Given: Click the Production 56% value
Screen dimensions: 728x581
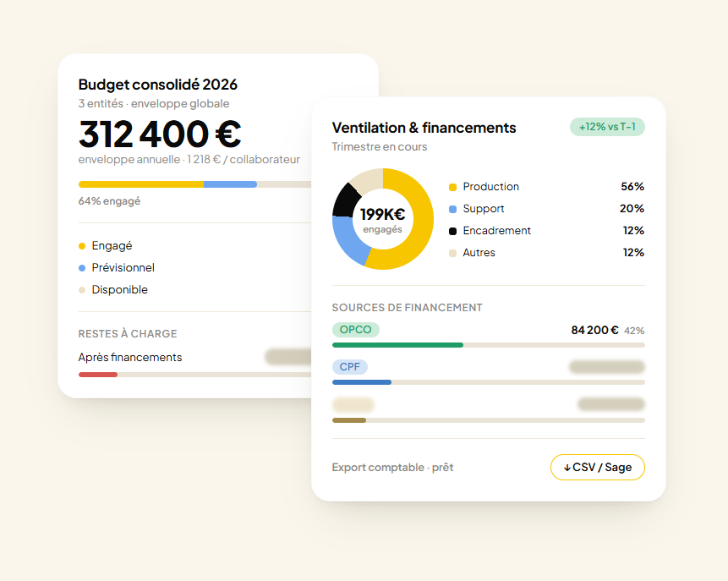Looking at the screenshot, I should click(632, 187).
